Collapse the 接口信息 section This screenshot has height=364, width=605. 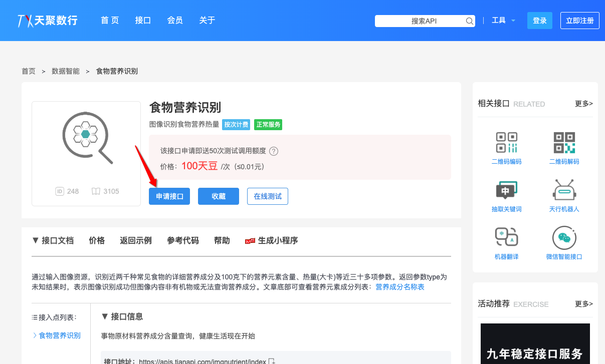coord(122,316)
